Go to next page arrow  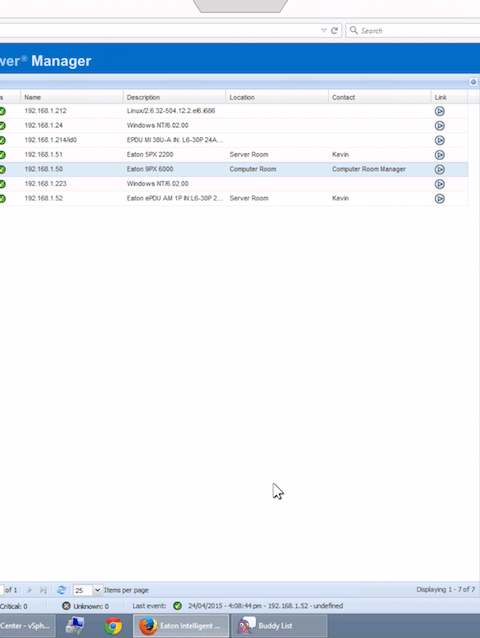(29, 590)
